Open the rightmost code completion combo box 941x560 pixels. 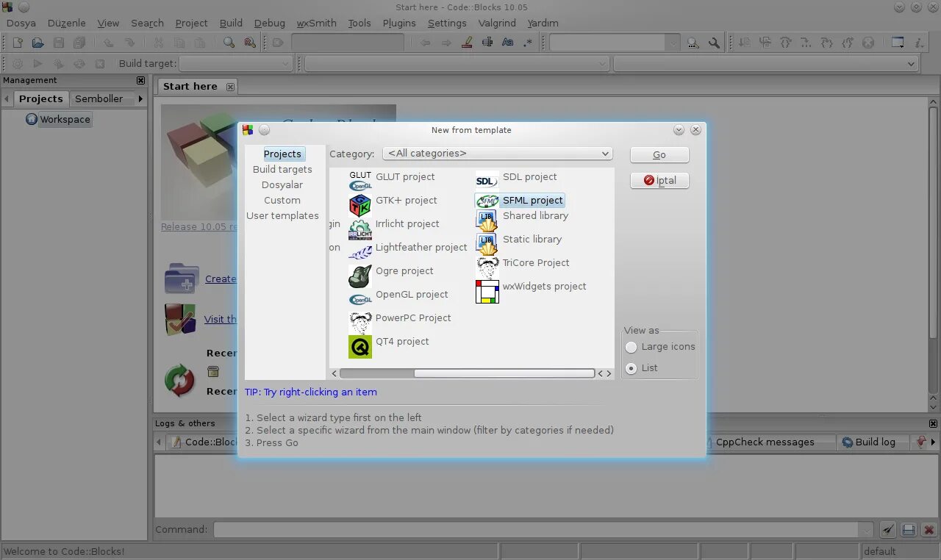coord(766,64)
